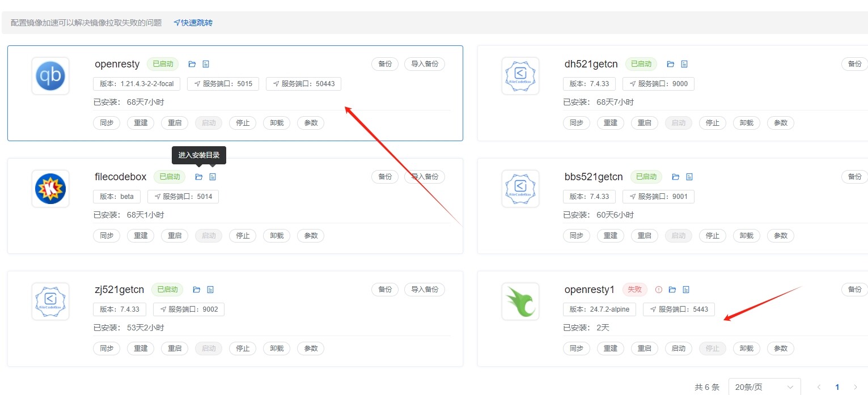Screen dimensions: 868x395
Task: Click 同步 for the openresty app
Action: [x=107, y=123]
